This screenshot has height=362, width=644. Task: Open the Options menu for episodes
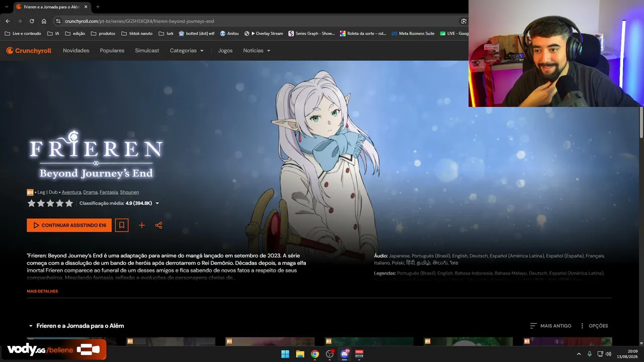pos(594,326)
